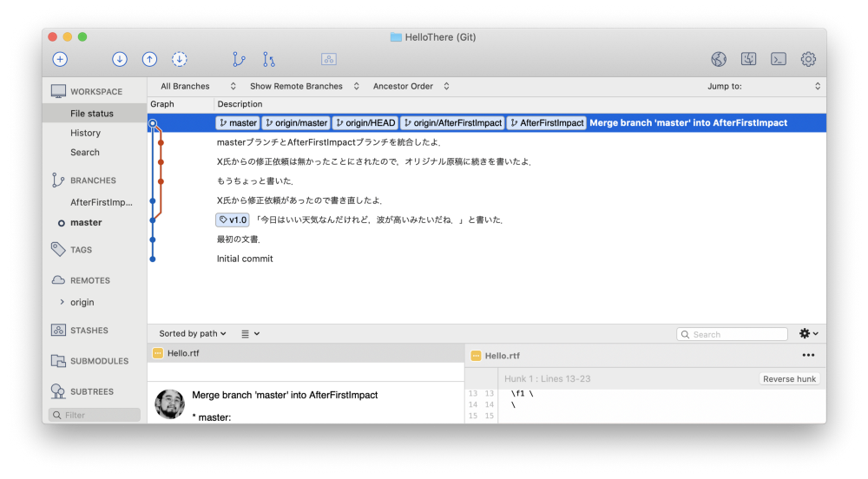This screenshot has height=479, width=868.
Task: Select the X氏から修正依頼があったので書き直したよ commit
Action: pos(487,200)
